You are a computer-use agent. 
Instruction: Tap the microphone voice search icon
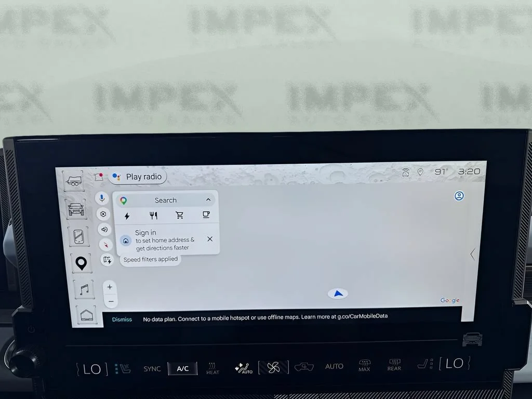(102, 198)
